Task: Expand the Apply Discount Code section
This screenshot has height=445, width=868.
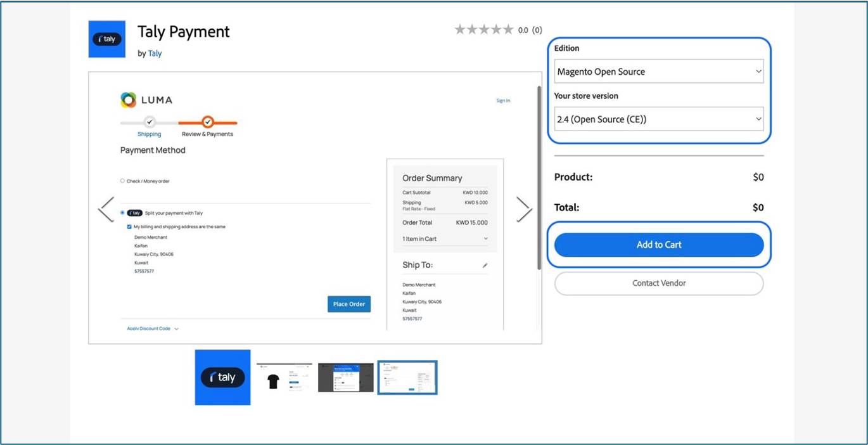Action: (153, 328)
